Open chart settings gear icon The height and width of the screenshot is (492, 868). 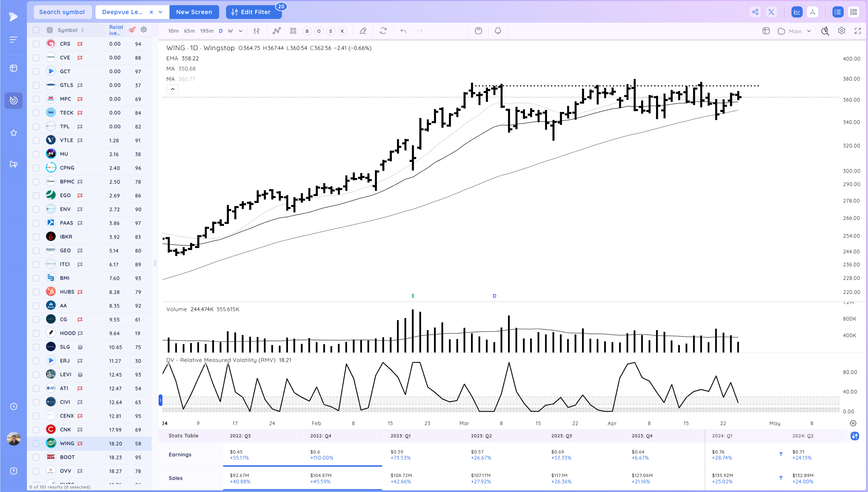tap(842, 31)
